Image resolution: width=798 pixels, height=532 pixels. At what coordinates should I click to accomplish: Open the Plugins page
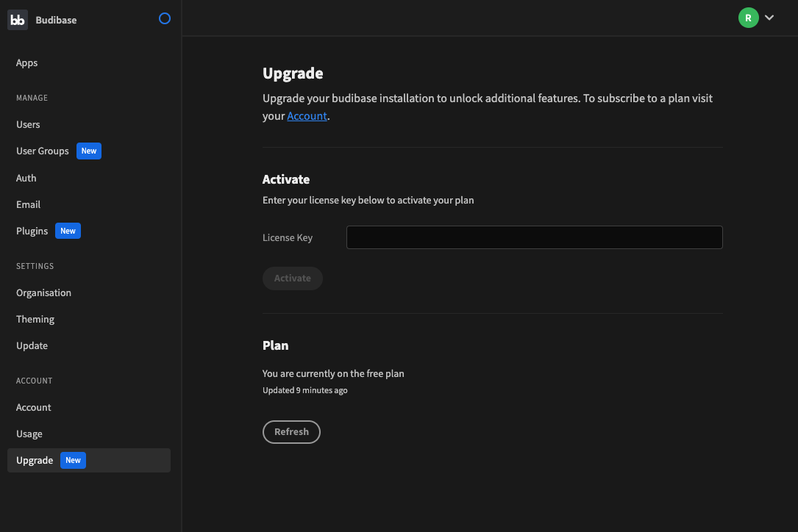(32, 231)
